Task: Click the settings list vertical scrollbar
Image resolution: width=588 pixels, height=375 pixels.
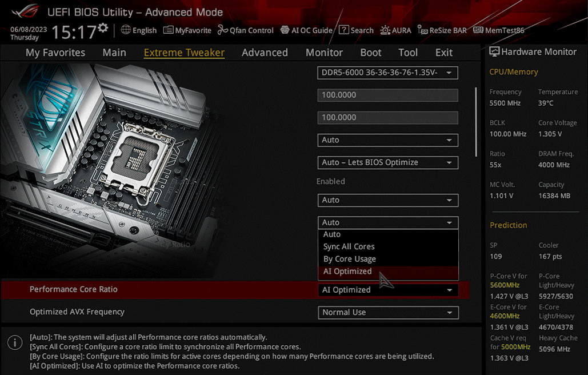Action: (x=476, y=122)
